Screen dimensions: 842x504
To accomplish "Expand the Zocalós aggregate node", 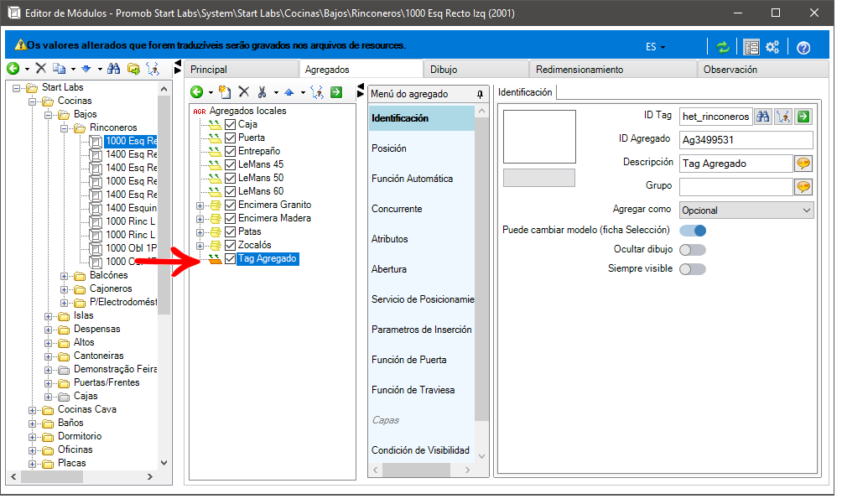I will (x=200, y=246).
